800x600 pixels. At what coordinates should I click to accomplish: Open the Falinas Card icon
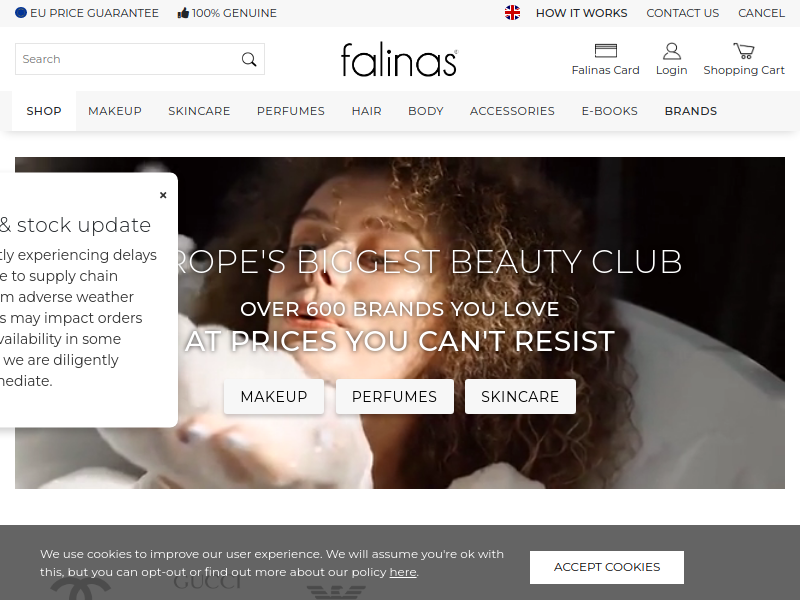coord(606,51)
